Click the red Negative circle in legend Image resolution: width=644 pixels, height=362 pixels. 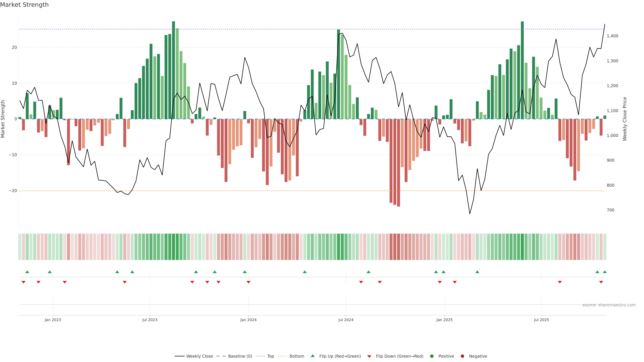tap(462, 356)
